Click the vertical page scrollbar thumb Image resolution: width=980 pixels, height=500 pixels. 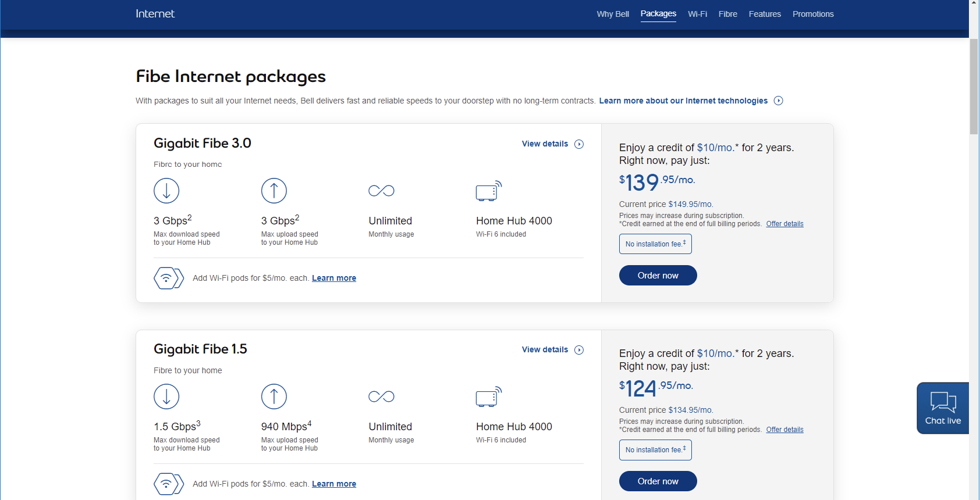pyautogui.click(x=974, y=87)
